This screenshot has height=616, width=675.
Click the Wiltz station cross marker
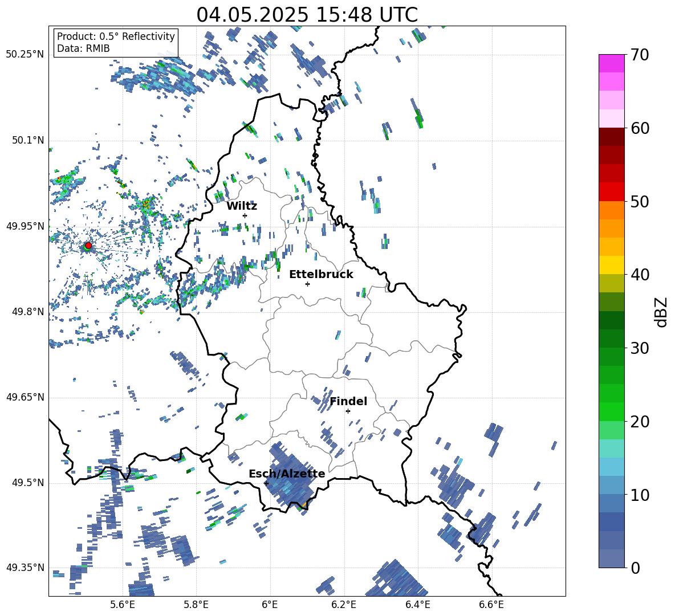(245, 215)
